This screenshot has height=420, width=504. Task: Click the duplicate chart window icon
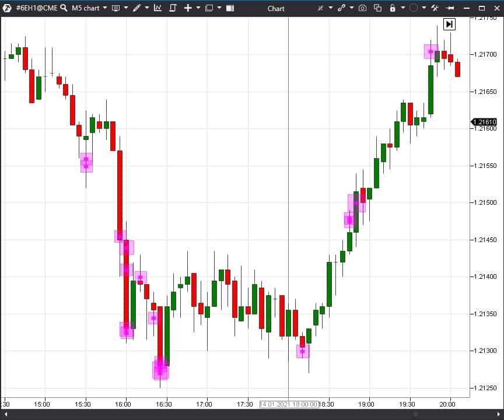(377, 8)
